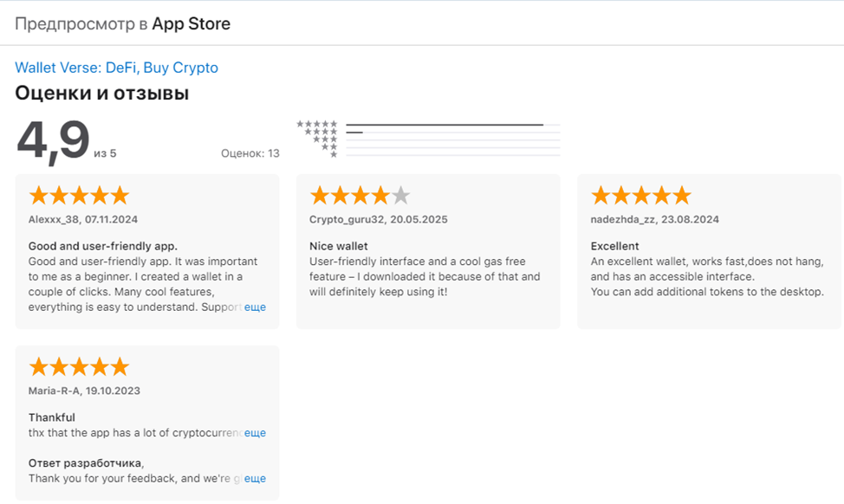Click the five orange stars on Alexxx_38's review
Image resolution: width=844 pixels, height=504 pixels.
[x=79, y=195]
